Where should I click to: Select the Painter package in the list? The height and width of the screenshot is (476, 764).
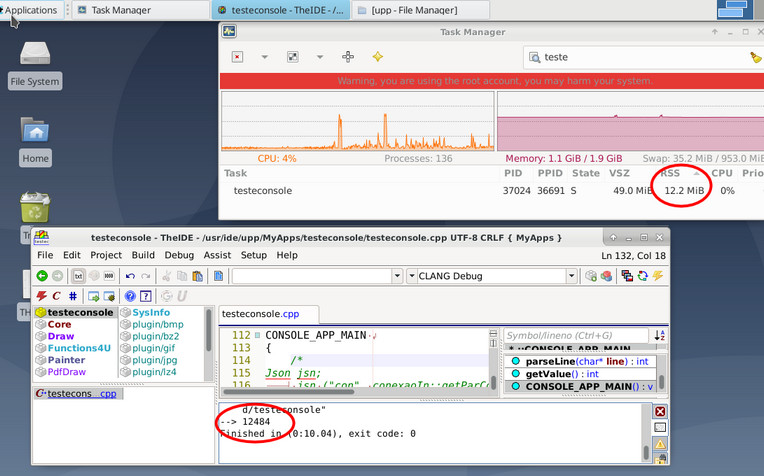pyautogui.click(x=66, y=360)
